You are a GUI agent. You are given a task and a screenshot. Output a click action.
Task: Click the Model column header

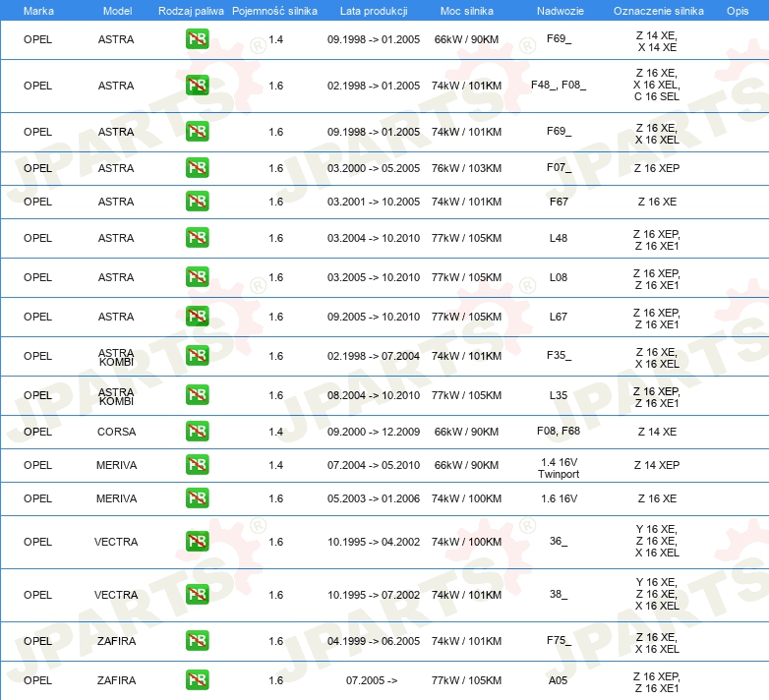pyautogui.click(x=117, y=11)
